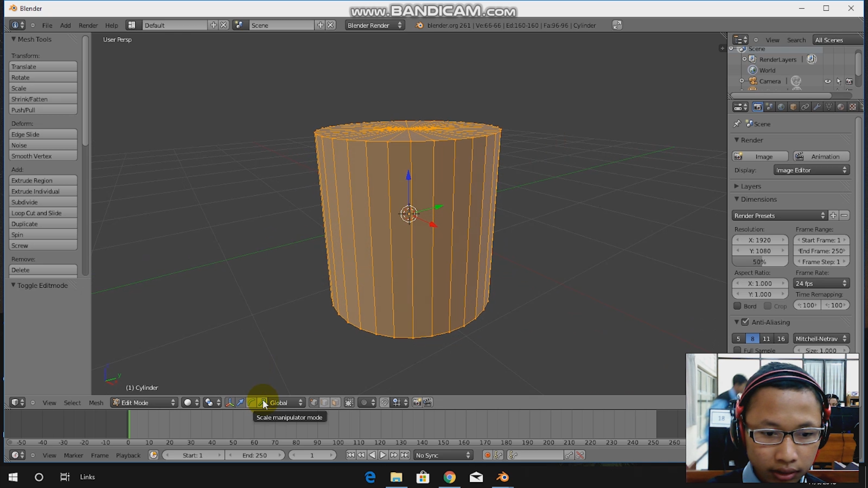Select the Scale manipulator mode icon
Viewport: 868px width, 488px height.
tap(263, 402)
